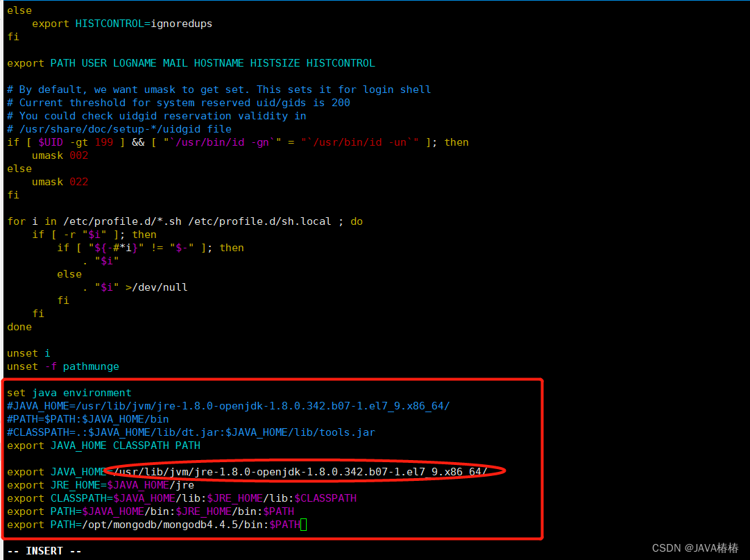Screen dimensions: 750x560
Task: Click the commented #CLASSPATH tools.jar line
Action: [191, 432]
